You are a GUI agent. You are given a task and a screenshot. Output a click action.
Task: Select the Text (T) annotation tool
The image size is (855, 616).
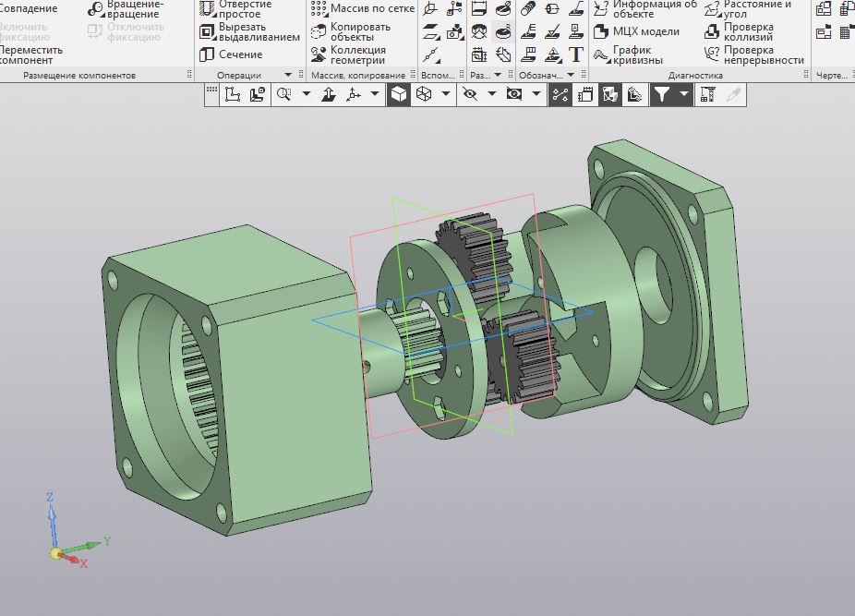[576, 54]
